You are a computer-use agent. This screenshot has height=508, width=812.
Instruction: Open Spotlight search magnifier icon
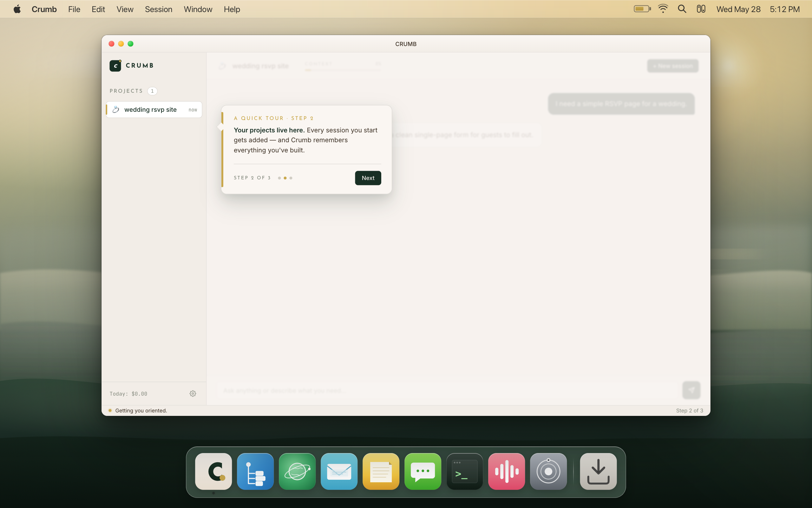tap(682, 9)
